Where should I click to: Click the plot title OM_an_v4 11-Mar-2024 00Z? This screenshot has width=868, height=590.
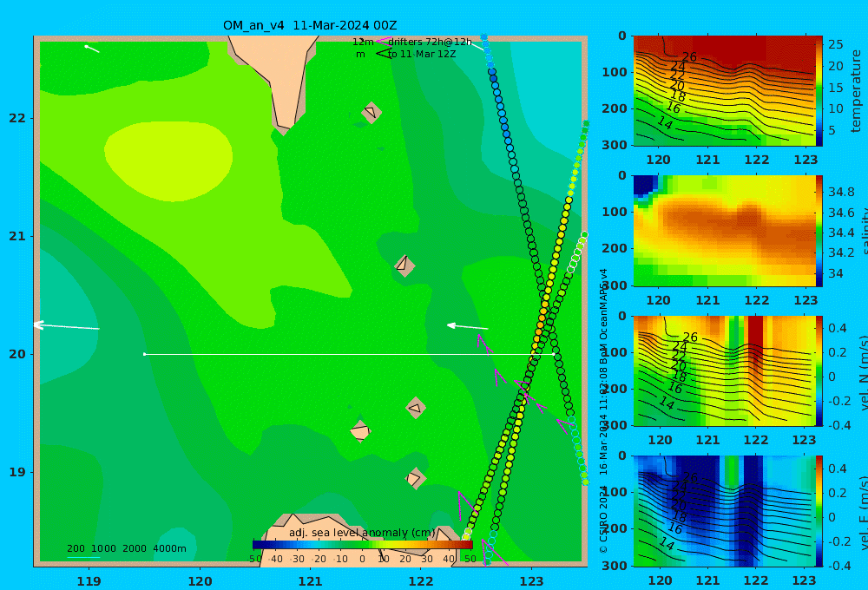(x=310, y=25)
